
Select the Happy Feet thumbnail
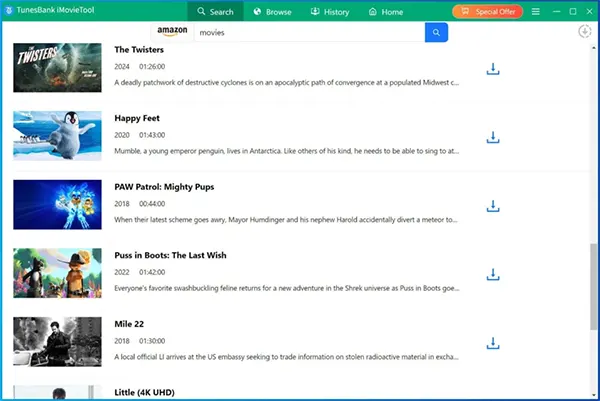[x=57, y=135]
